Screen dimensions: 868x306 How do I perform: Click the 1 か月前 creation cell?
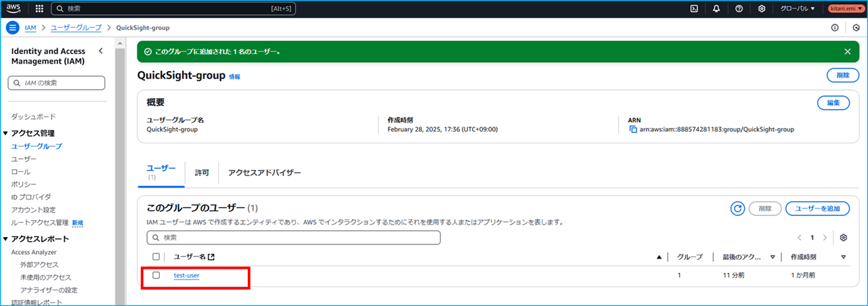tap(803, 276)
